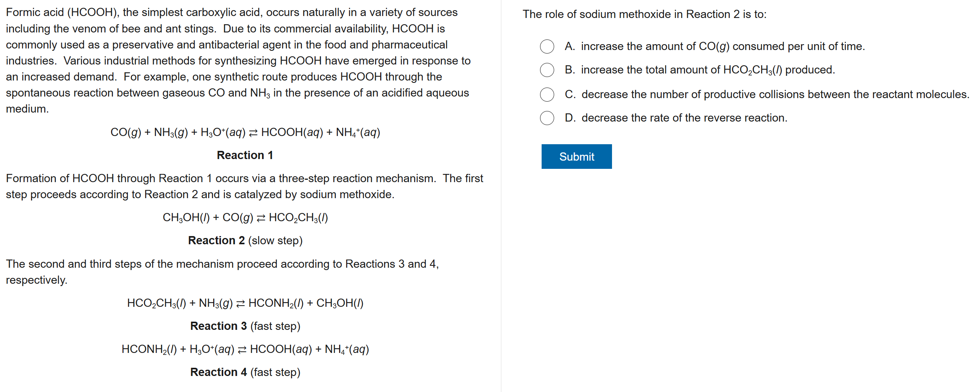Click the opening paragraph about formic acid
Screen dimensions: 980x392
[x=239, y=61]
